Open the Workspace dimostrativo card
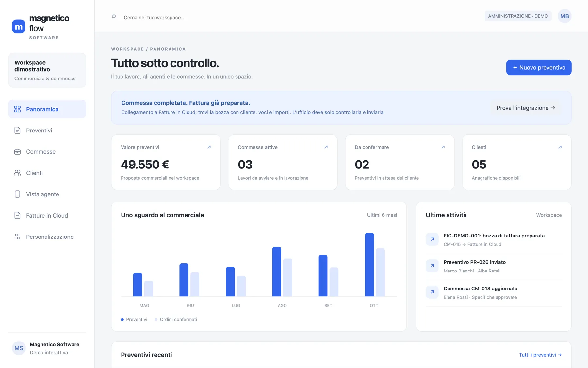 click(x=47, y=70)
